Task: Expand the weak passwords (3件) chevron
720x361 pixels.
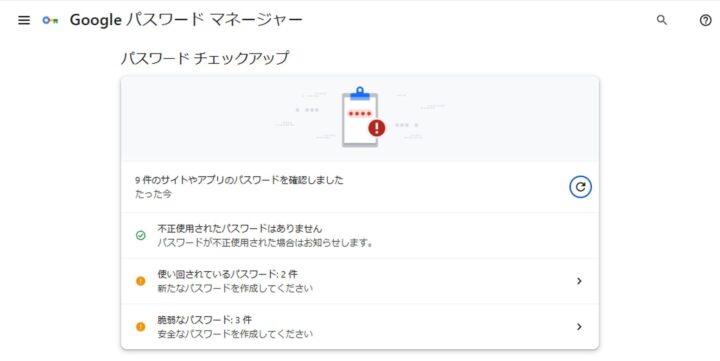Action: click(x=579, y=327)
